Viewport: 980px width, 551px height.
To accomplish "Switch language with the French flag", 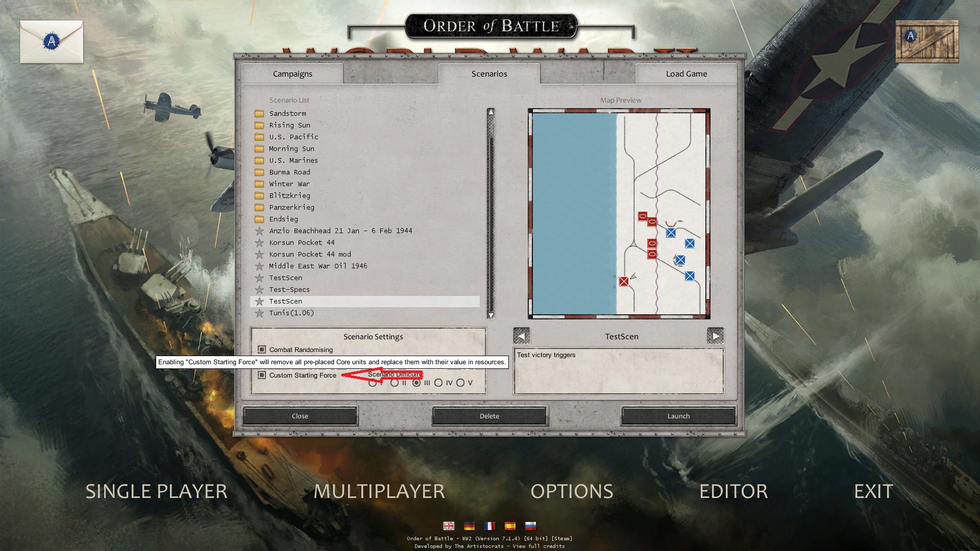I will pos(489,526).
